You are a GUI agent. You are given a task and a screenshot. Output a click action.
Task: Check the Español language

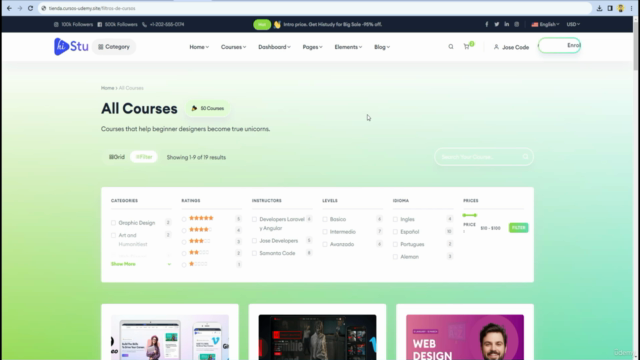pos(395,232)
